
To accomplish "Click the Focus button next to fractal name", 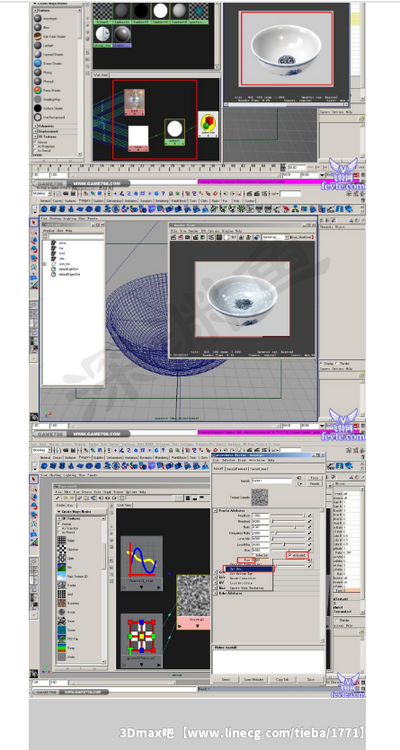I will [x=314, y=477].
